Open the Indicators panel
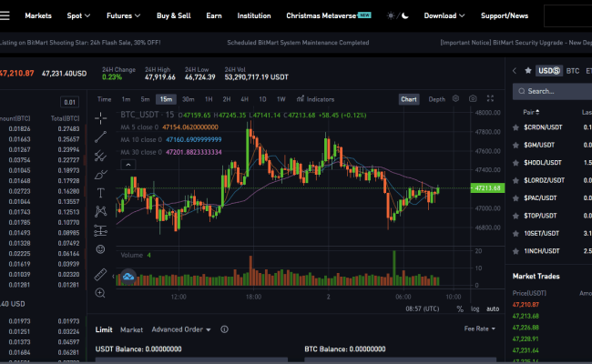The width and height of the screenshot is (592, 364). click(x=315, y=99)
